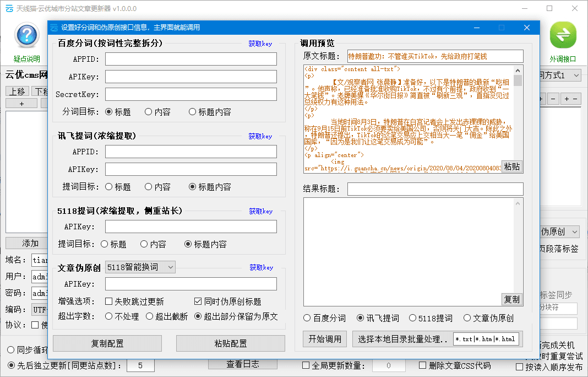Check 按读入顺序发布 in main window
This screenshot has height=377, width=588.
pos(519,367)
